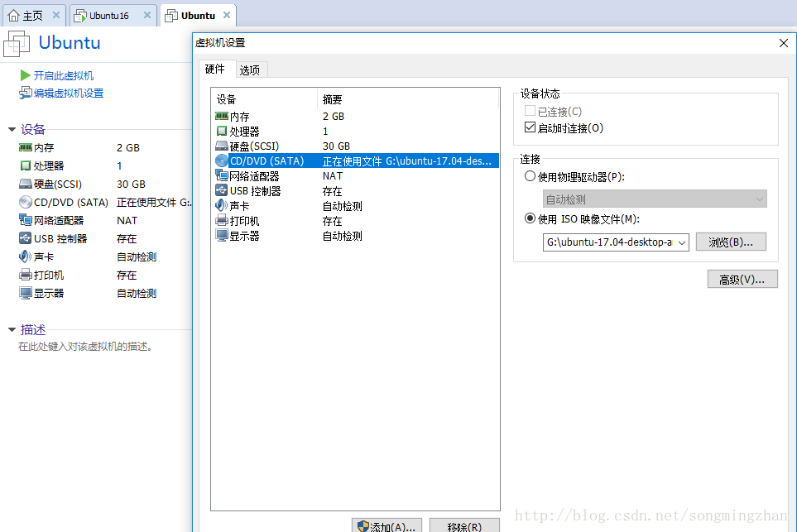Toggle the 已连接(C) checkbox
Viewport: 797px width, 532px height.
[x=531, y=111]
